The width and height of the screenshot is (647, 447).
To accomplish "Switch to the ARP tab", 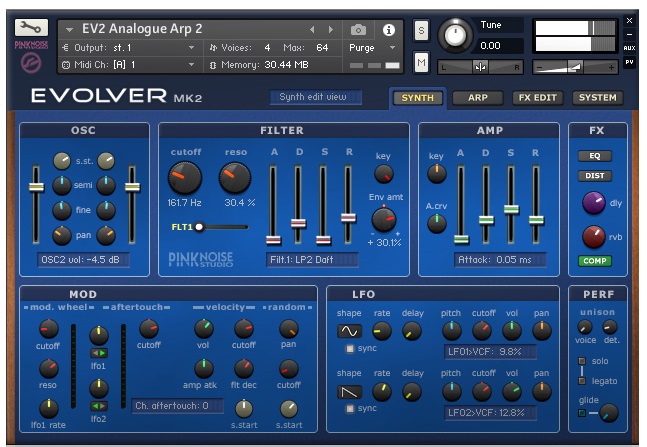I will click(477, 98).
